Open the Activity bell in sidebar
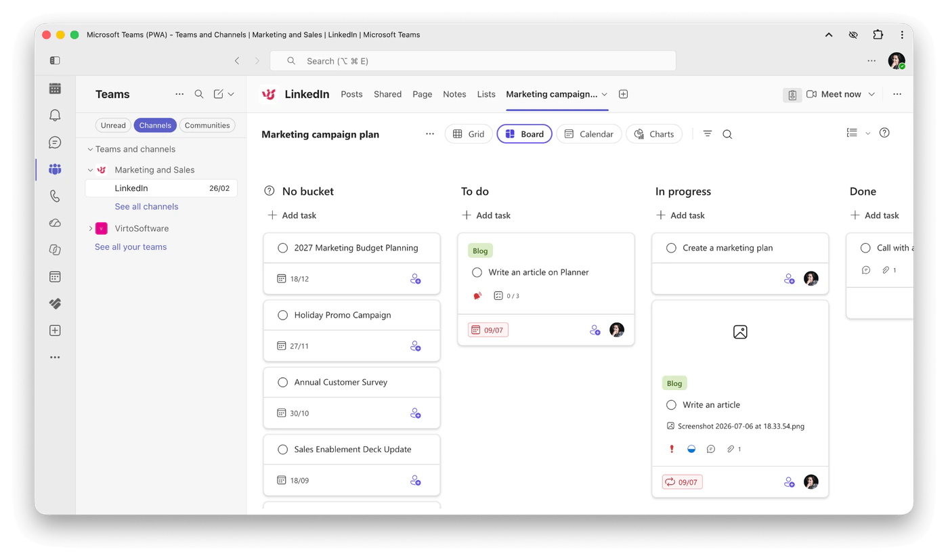The image size is (948, 560). 55,115
